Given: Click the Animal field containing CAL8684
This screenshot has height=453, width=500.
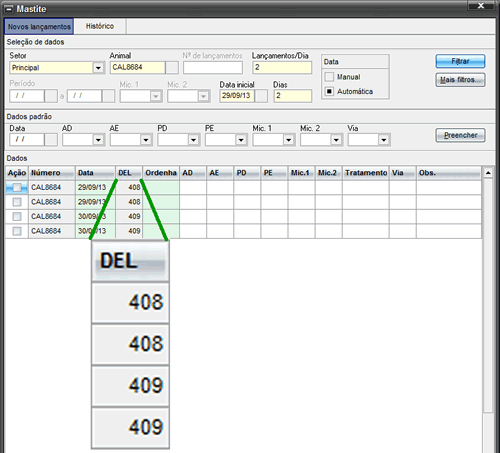Looking at the screenshot, I should coord(137,67).
